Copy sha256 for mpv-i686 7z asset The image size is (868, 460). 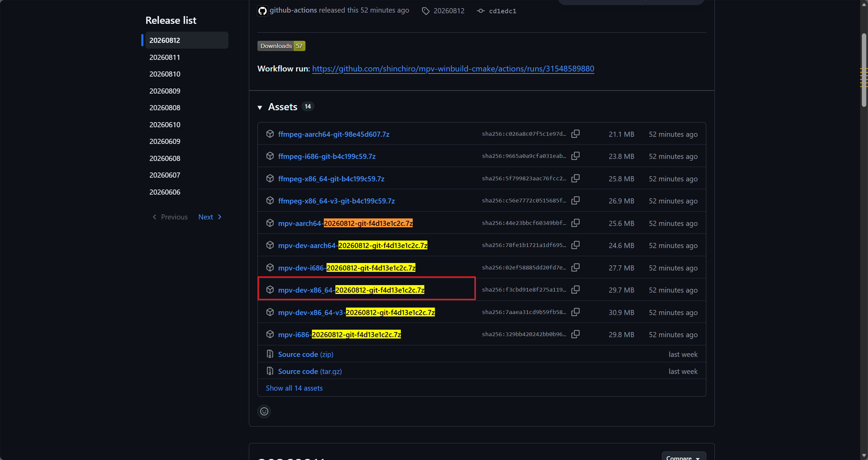pyautogui.click(x=575, y=334)
